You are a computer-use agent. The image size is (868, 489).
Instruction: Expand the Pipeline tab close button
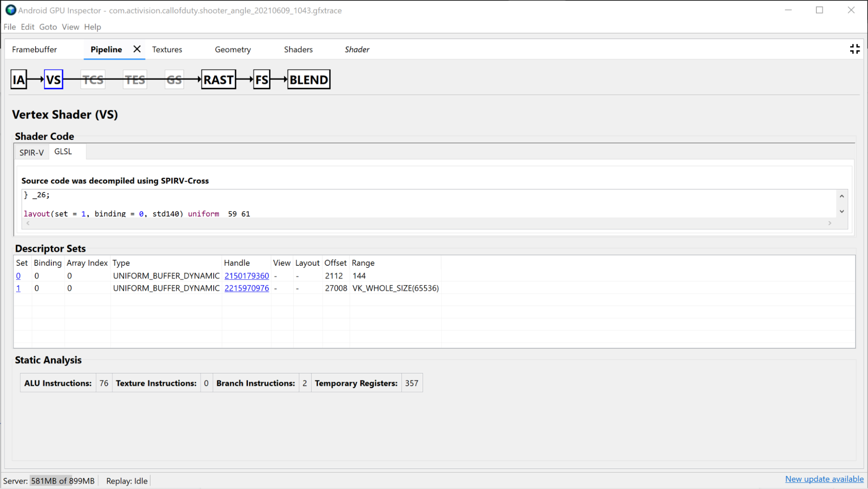[x=136, y=49]
